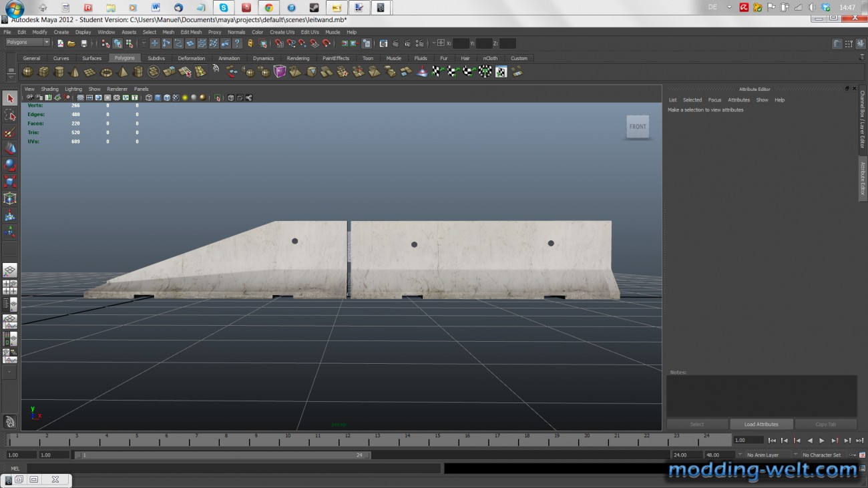Click the FRONT view cube
This screenshot has width=868, height=488.
pyautogui.click(x=638, y=127)
